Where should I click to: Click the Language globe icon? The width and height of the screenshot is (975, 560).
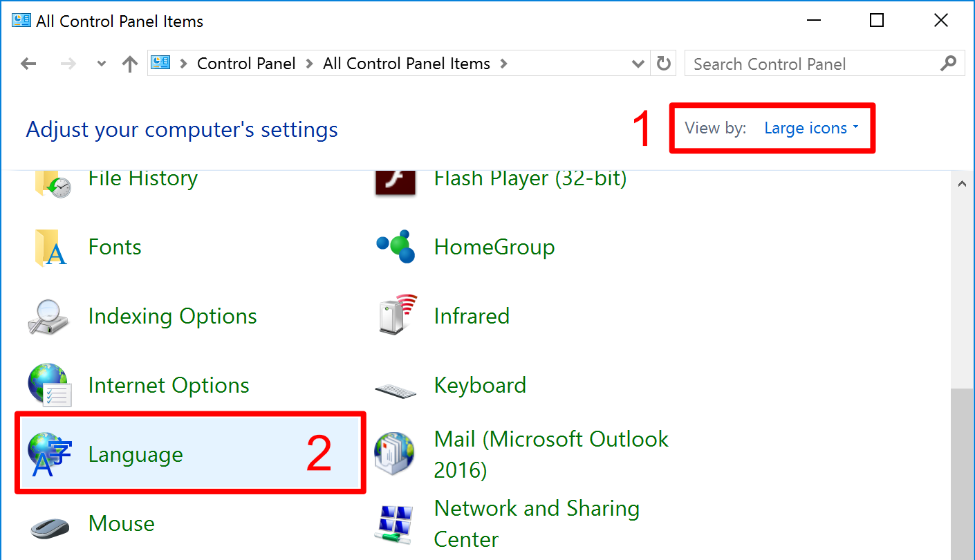click(x=50, y=455)
